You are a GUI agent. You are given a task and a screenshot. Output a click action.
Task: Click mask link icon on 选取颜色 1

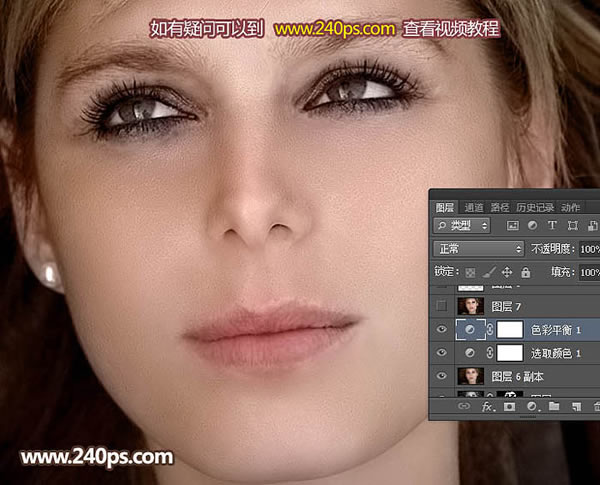click(490, 353)
